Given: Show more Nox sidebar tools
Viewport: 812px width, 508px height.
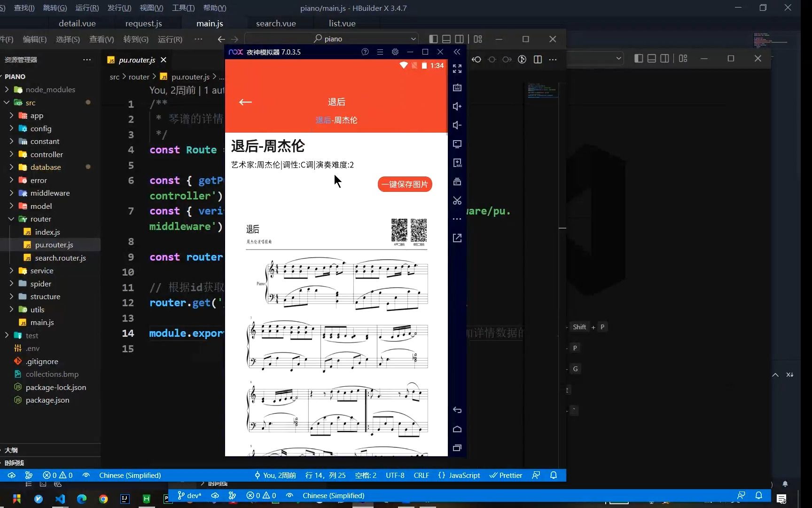Looking at the screenshot, I should click(457, 219).
